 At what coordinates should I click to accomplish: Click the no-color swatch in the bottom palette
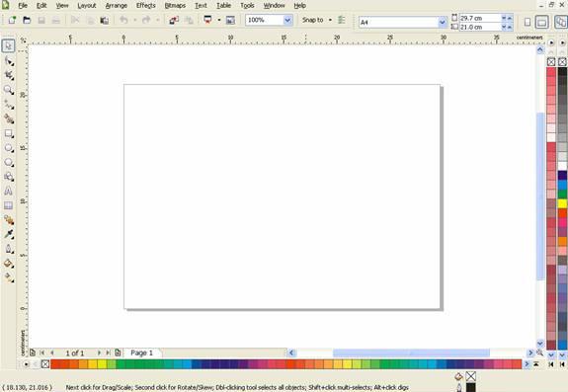click(45, 364)
